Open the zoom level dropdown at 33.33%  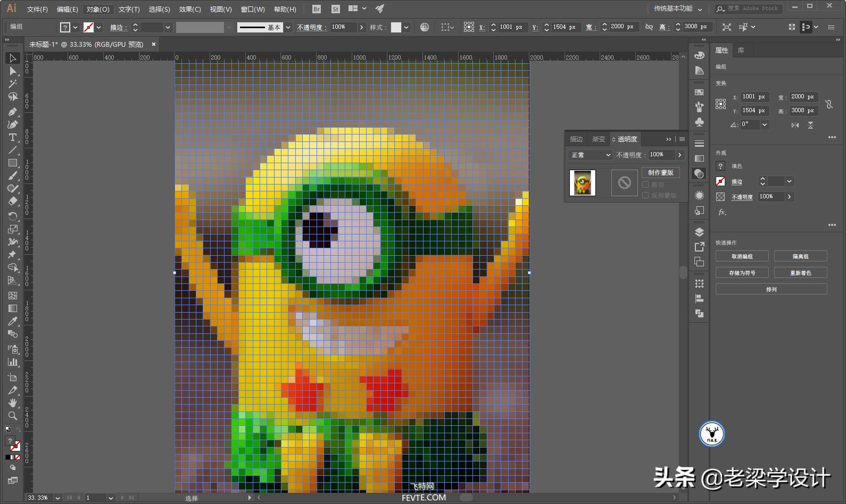[x=57, y=498]
